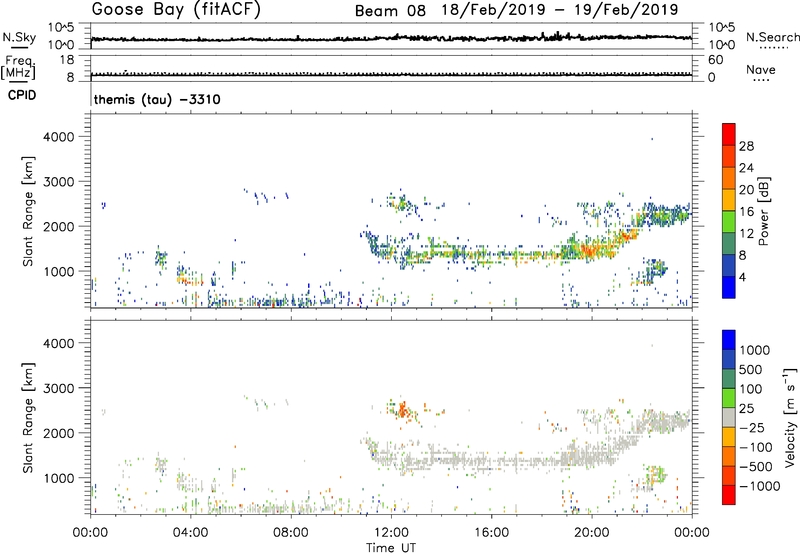Click the '-500' label on the velocity colorbar

click(755, 467)
